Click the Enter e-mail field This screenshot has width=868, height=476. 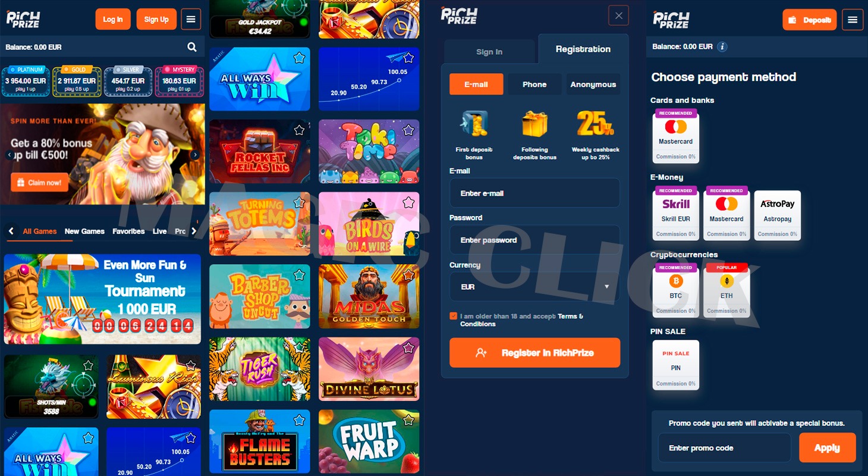[534, 193]
